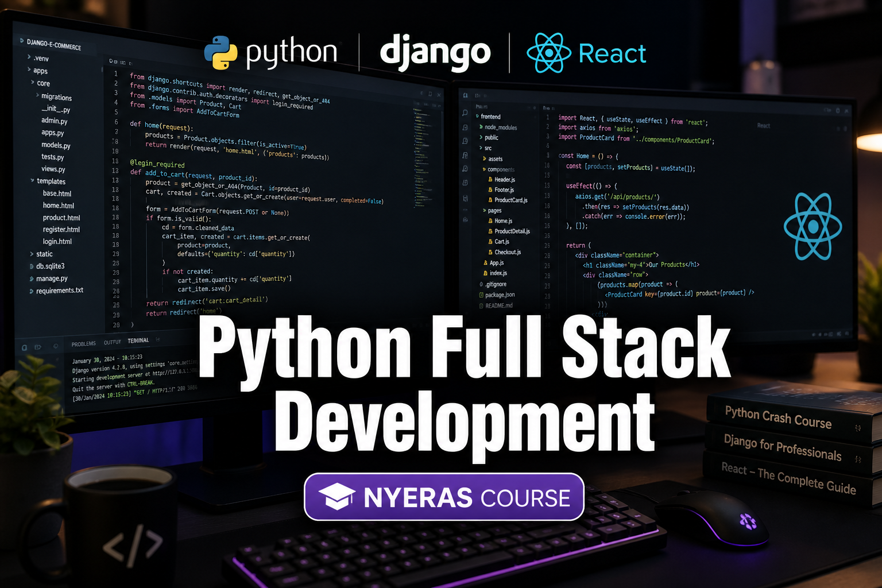Open __init__.py in the core folder

56,109
